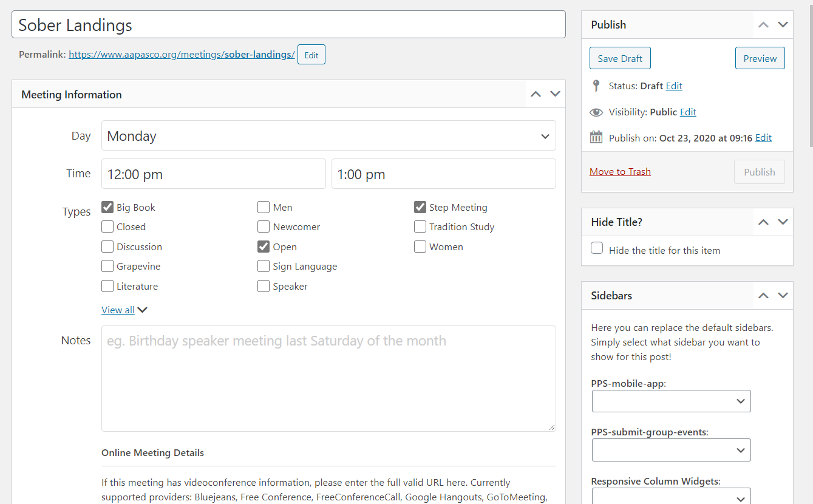The image size is (813, 504).
Task: Open the PPS-mobile-app sidebar dropdown
Action: [672, 401]
